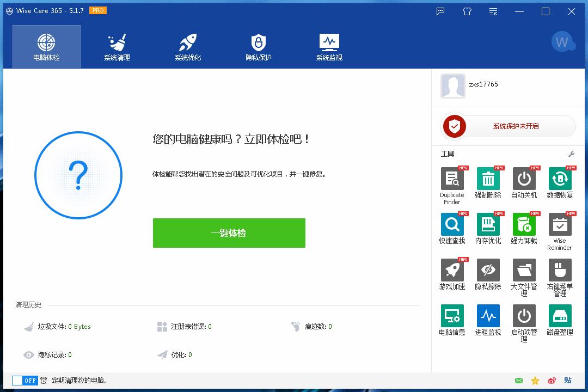Image resolution: width=588 pixels, height=392 pixels.
Task: Open the main menu in the title bar
Action: point(493,11)
